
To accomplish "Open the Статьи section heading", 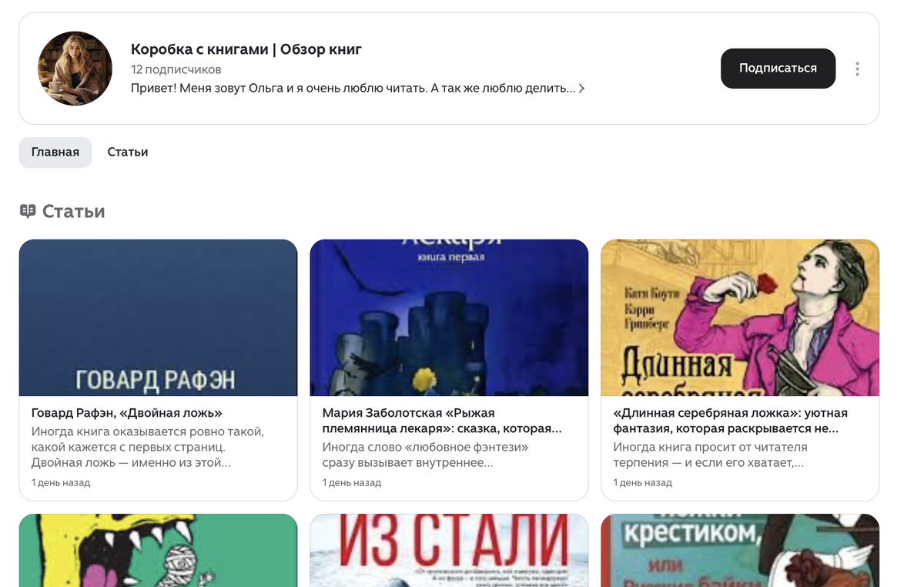I will pyautogui.click(x=74, y=211).
